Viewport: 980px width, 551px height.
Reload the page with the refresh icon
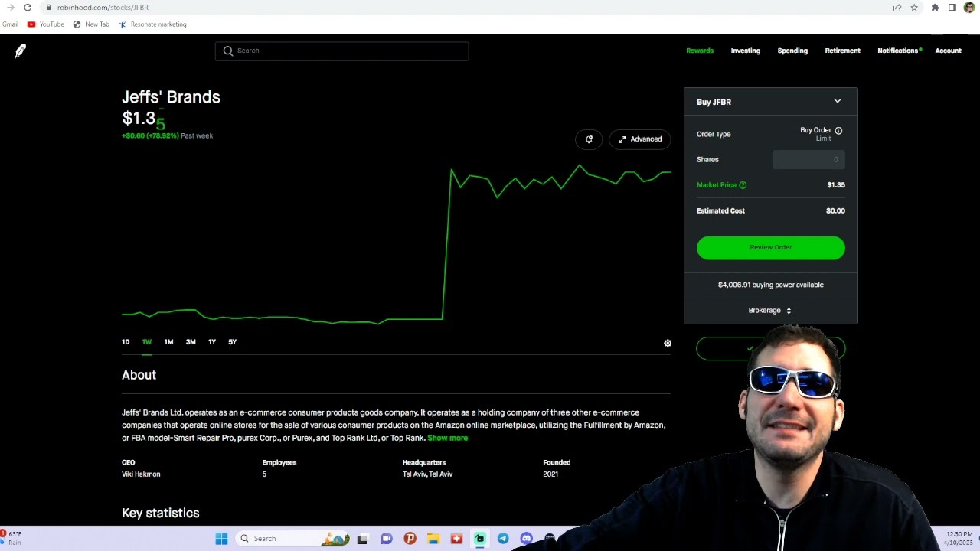(28, 7)
